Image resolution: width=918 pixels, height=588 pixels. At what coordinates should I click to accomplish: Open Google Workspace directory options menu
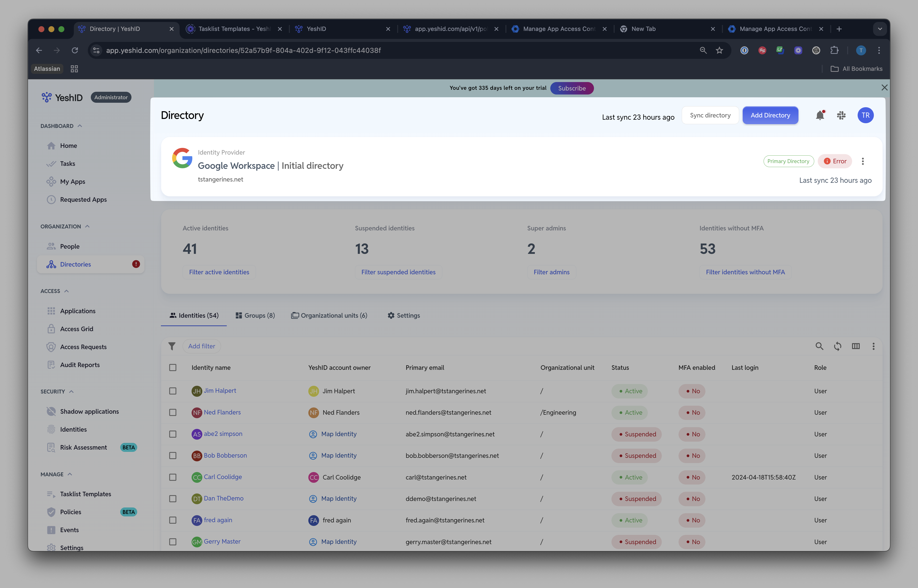tap(863, 161)
